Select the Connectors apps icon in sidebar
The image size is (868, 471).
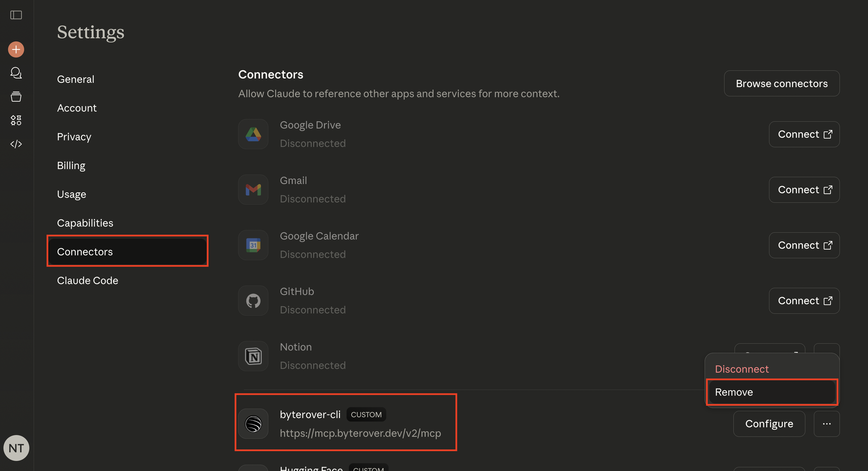(16, 120)
